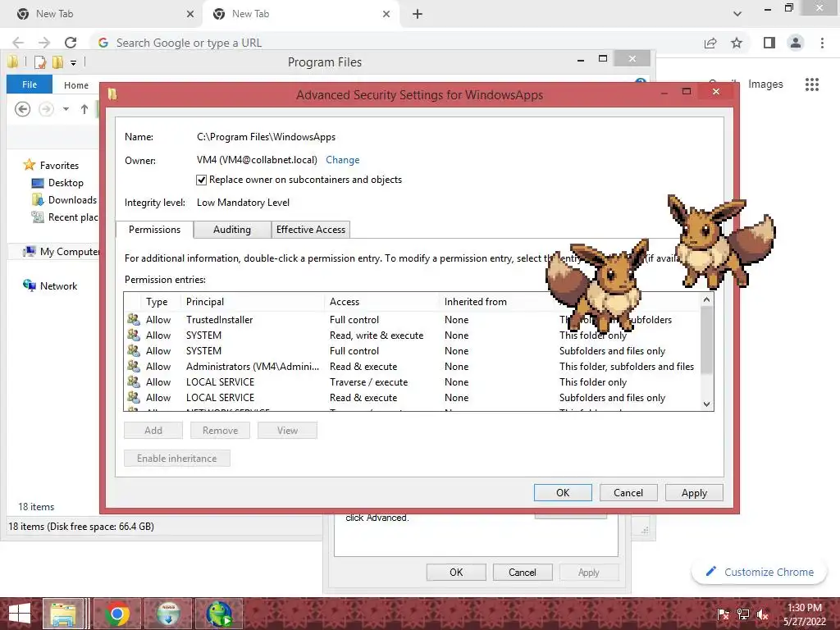Open Action Center flag icon in tray

(x=723, y=614)
